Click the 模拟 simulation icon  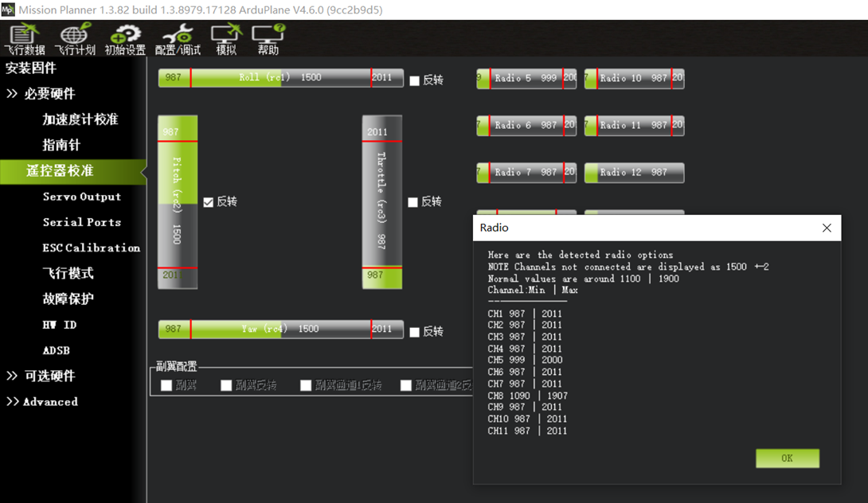pos(226,39)
